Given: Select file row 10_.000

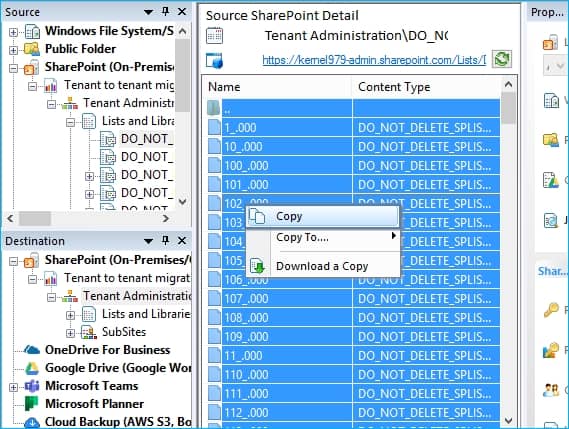Looking at the screenshot, I should pos(354,147).
